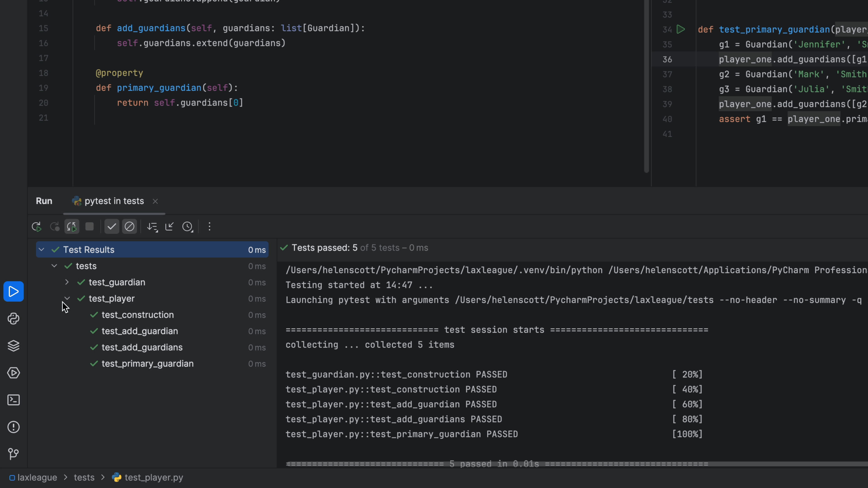Click Import tests arrow icon
Screen dimensions: 868x488
pyautogui.click(x=170, y=227)
